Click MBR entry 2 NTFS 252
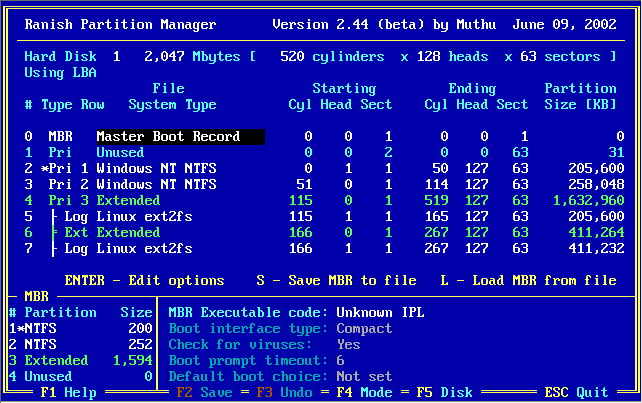The width and height of the screenshot is (642, 403). (80, 344)
